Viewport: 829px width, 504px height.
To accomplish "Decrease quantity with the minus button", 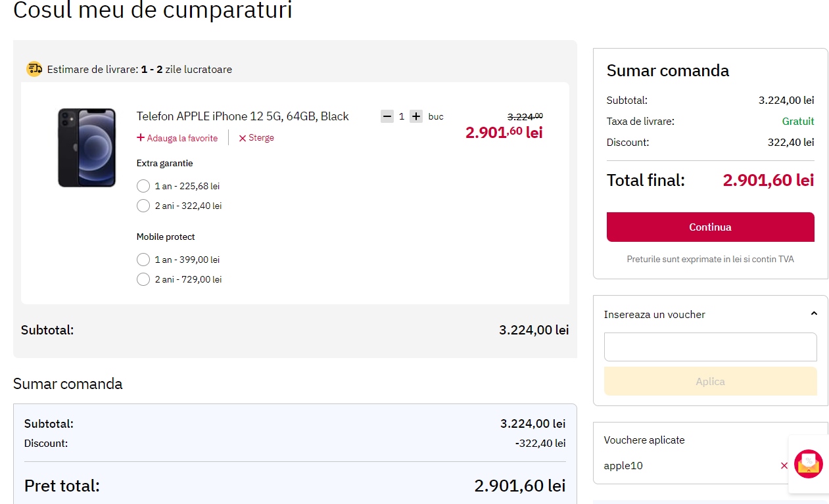I will tap(387, 116).
